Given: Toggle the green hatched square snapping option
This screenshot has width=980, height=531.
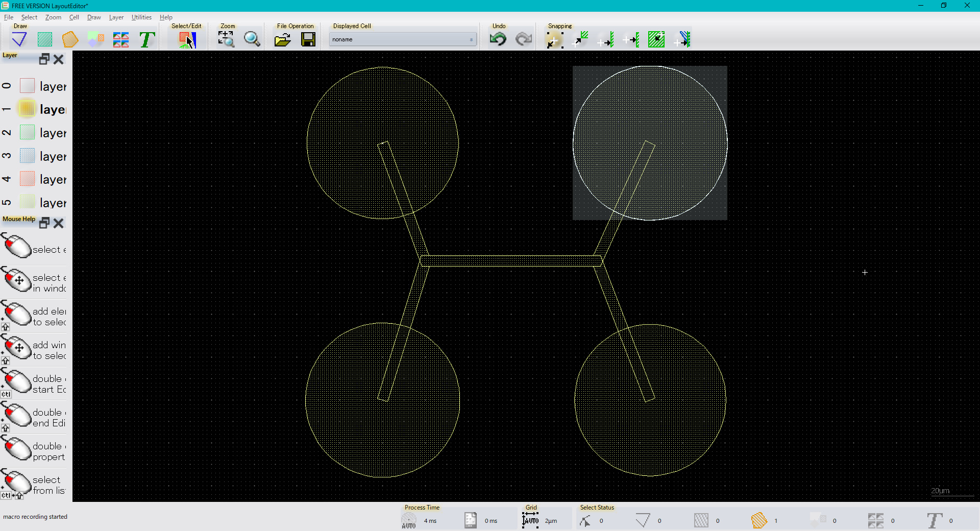Looking at the screenshot, I should (656, 39).
